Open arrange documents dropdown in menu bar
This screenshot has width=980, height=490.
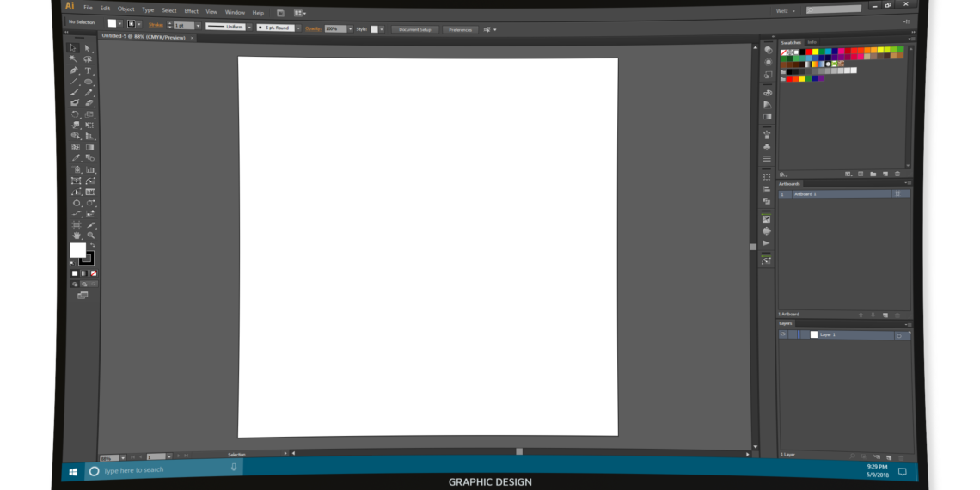[299, 13]
